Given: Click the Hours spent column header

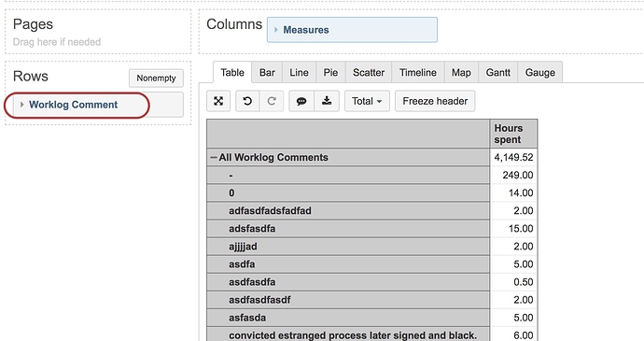Looking at the screenshot, I should [x=513, y=134].
